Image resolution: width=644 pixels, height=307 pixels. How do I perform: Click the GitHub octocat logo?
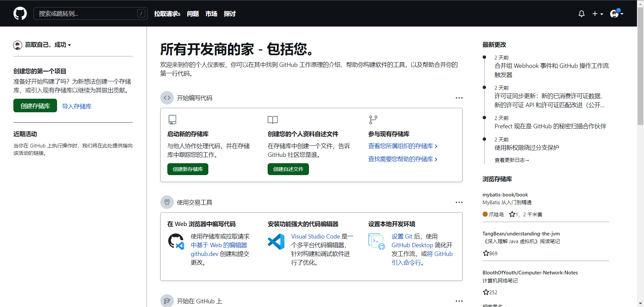pyautogui.click(x=20, y=13)
